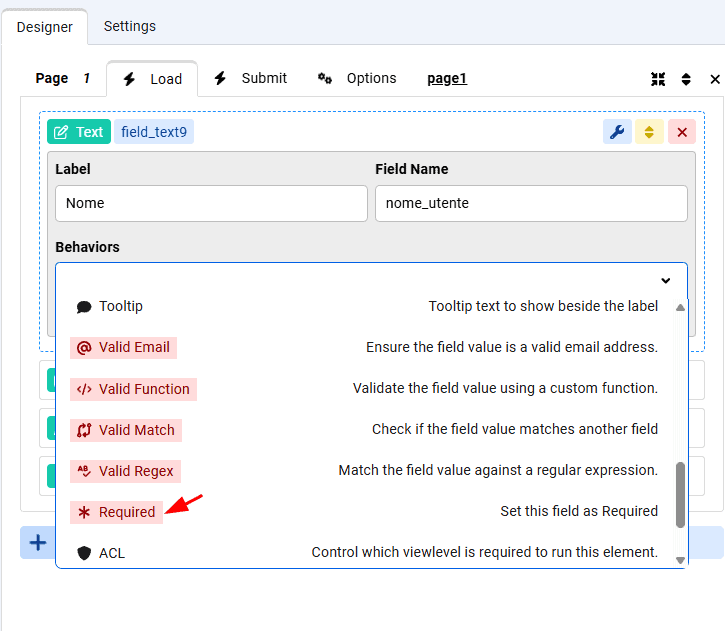Image resolution: width=725 pixels, height=631 pixels.
Task: Collapse the Behaviors dropdown chevron
Action: click(665, 280)
